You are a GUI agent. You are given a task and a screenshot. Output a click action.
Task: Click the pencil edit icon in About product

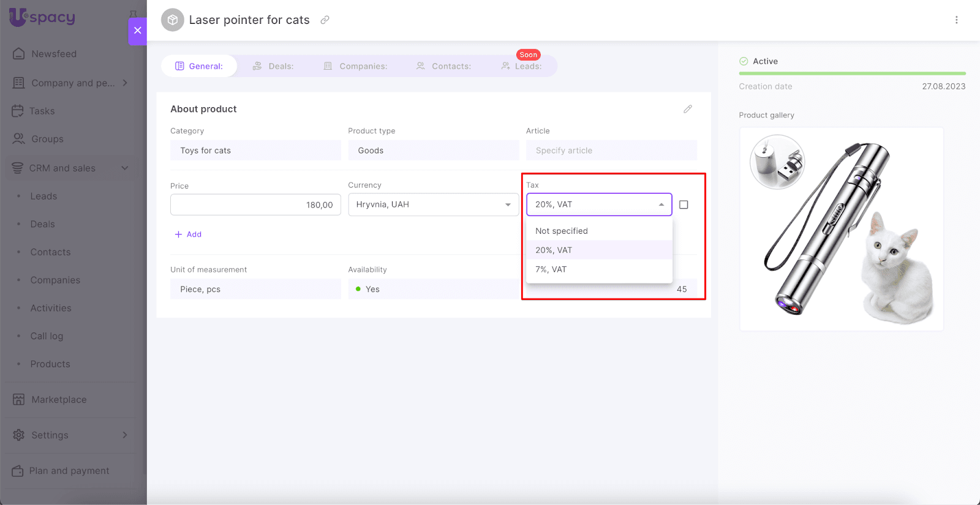coord(687,109)
